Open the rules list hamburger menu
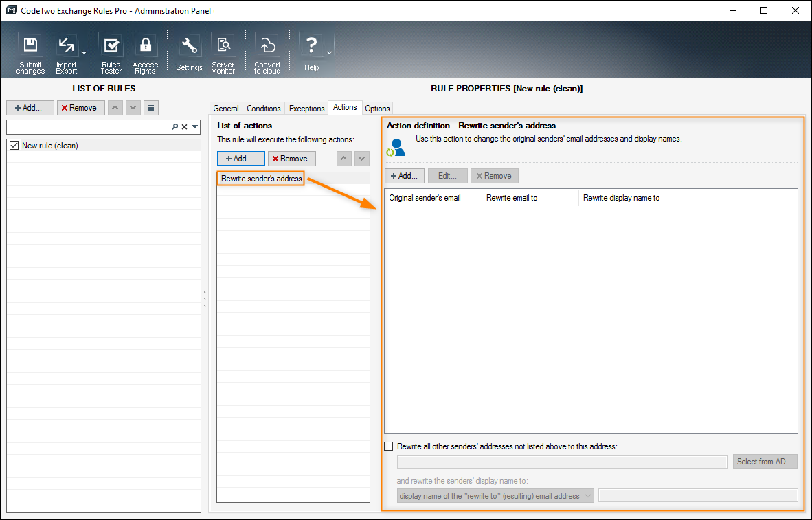 (x=150, y=108)
